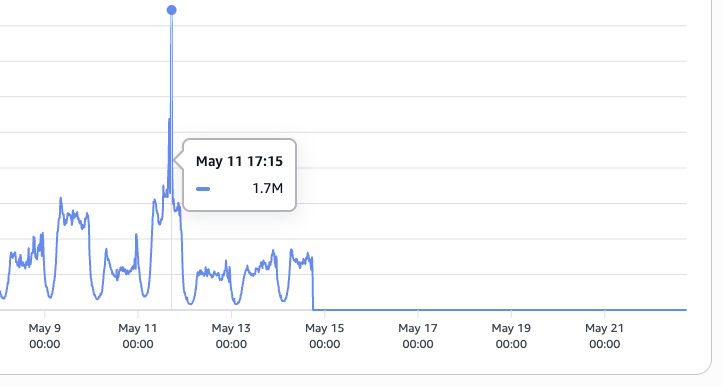Click the line trough just after May 13
The height and width of the screenshot is (386, 722).
(x=236, y=302)
